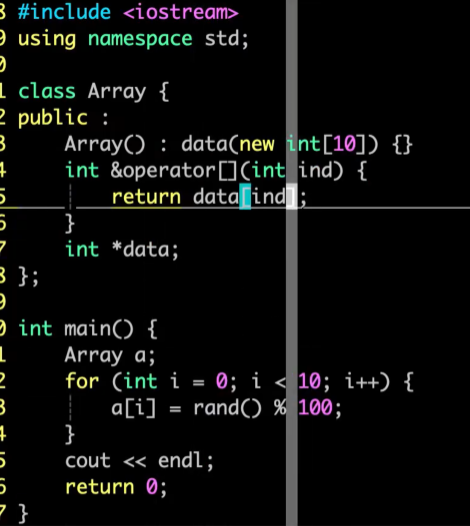Click the highlighted '[' bracket after data

pos(245,197)
